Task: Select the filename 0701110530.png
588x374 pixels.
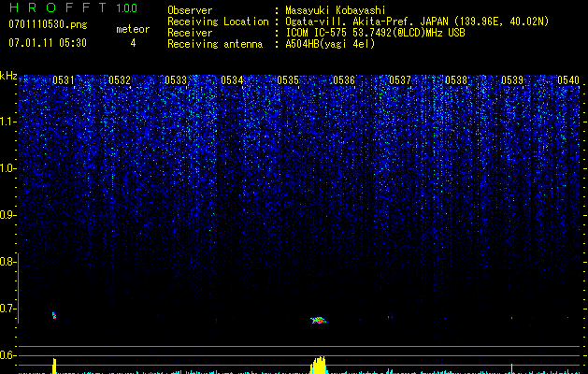Action: tap(48, 25)
